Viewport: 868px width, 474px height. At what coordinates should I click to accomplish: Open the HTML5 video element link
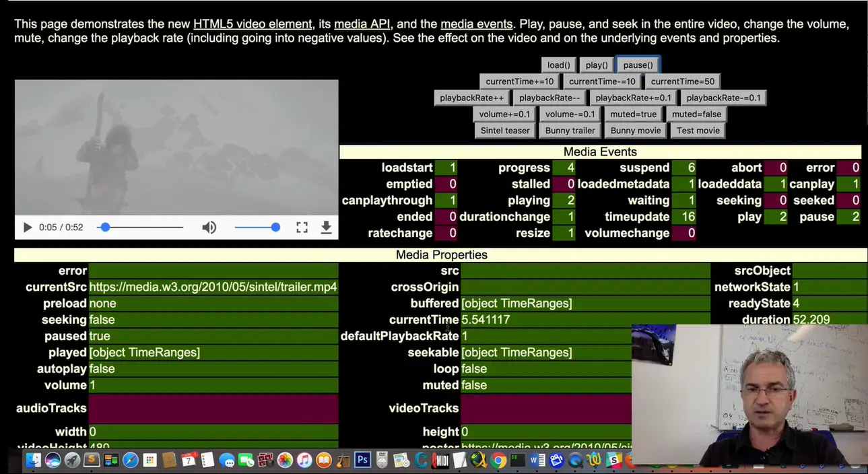pyautogui.click(x=253, y=24)
